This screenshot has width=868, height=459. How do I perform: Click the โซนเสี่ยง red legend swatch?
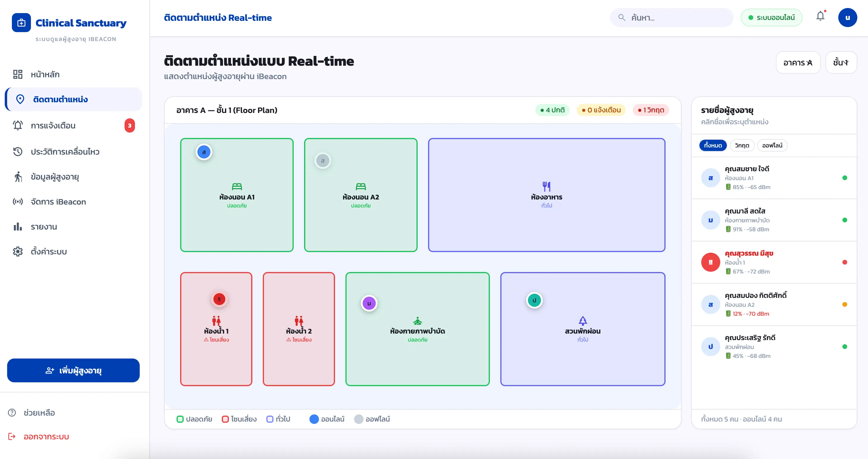coord(225,419)
